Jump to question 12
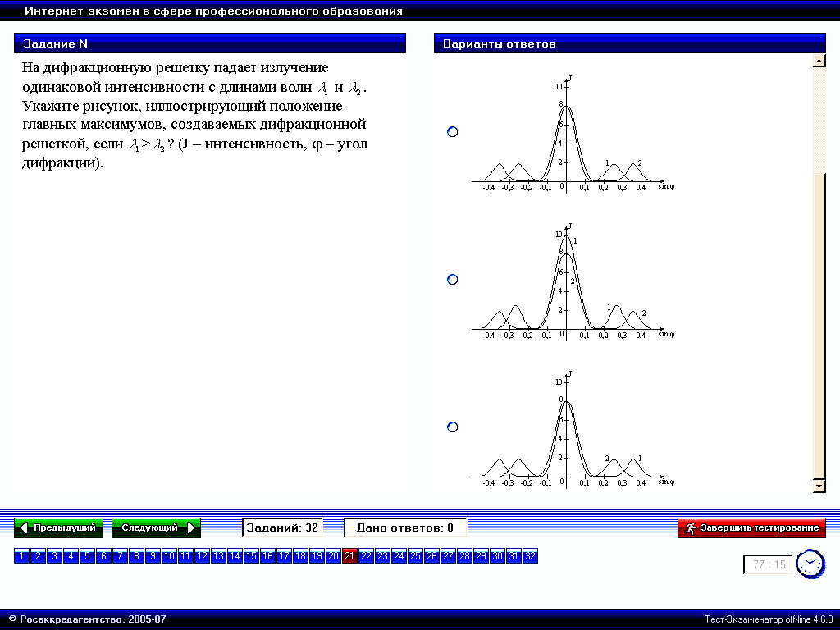 pos(202,556)
